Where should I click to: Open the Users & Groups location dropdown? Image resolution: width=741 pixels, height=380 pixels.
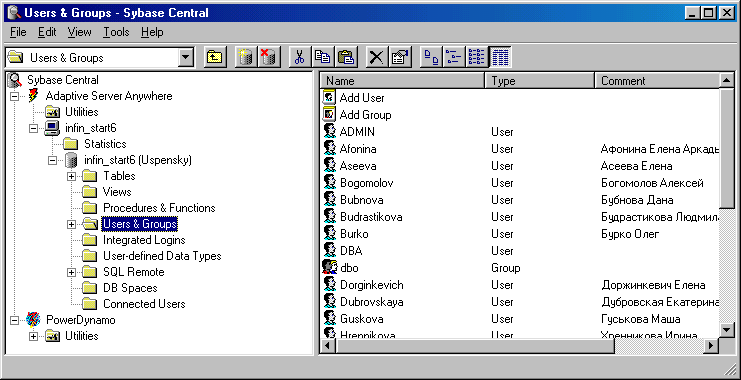point(187,58)
